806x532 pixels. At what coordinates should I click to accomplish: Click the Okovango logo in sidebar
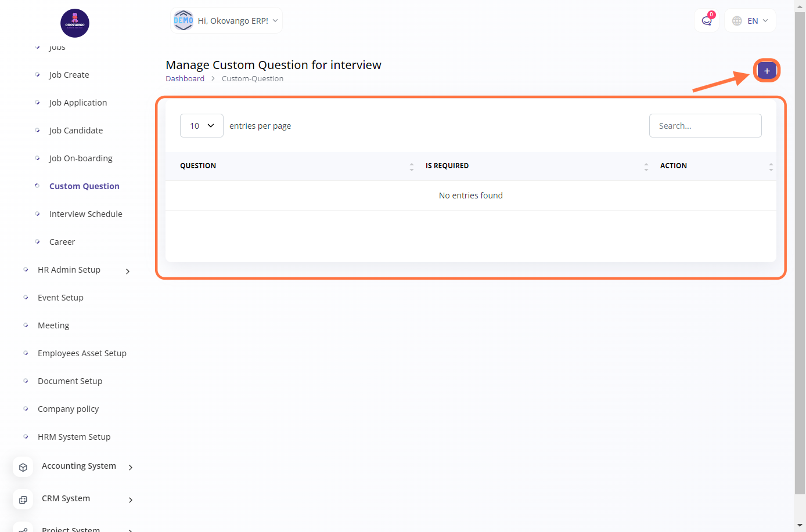pos(75,23)
